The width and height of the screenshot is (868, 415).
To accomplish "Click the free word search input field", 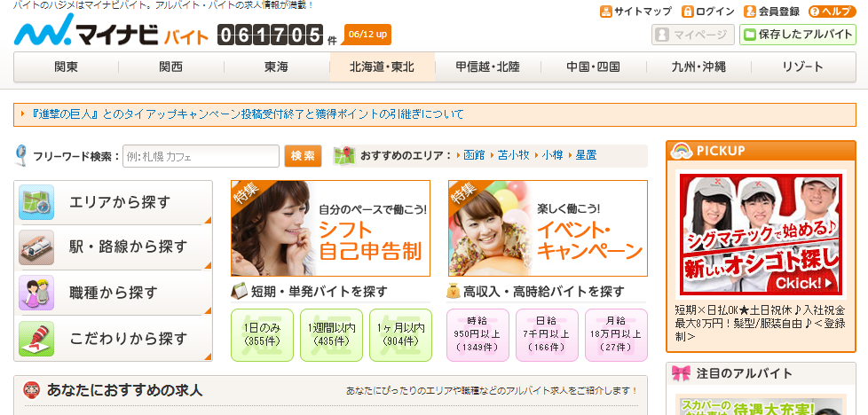I will point(201,156).
